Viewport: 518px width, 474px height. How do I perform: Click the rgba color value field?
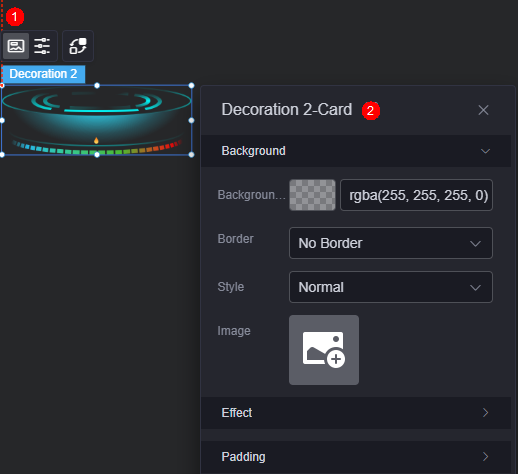pos(416,195)
